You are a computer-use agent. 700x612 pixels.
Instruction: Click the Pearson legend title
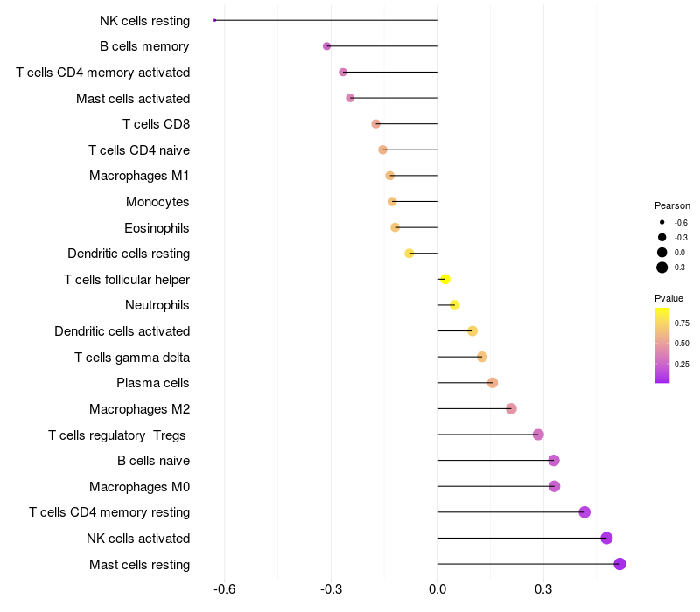click(x=672, y=205)
